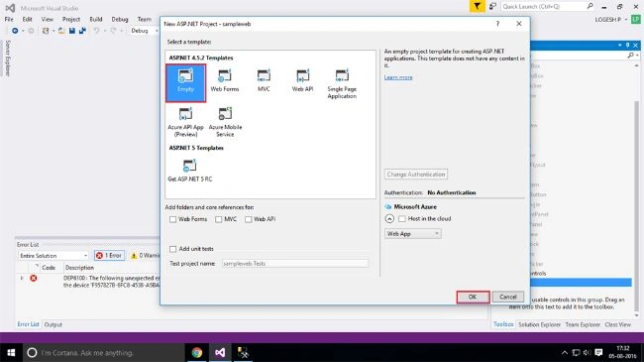This screenshot has width=644, height=362.
Task: Expand the DEP6100 error row arrow
Action: tap(22, 278)
